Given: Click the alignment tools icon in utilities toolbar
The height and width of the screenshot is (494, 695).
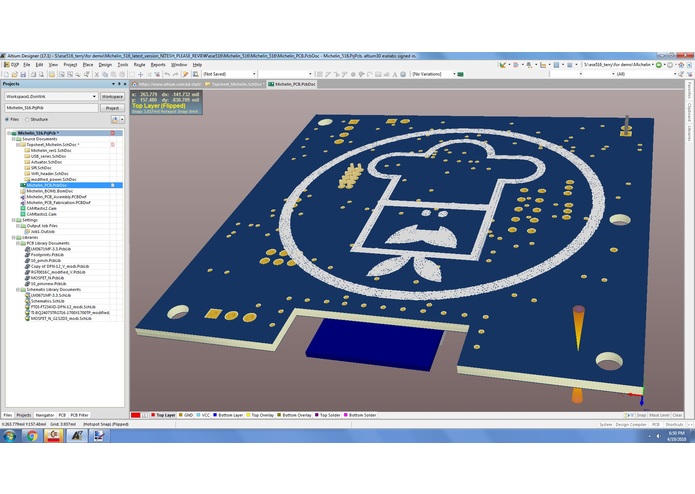Looking at the screenshot, I should [516, 65].
